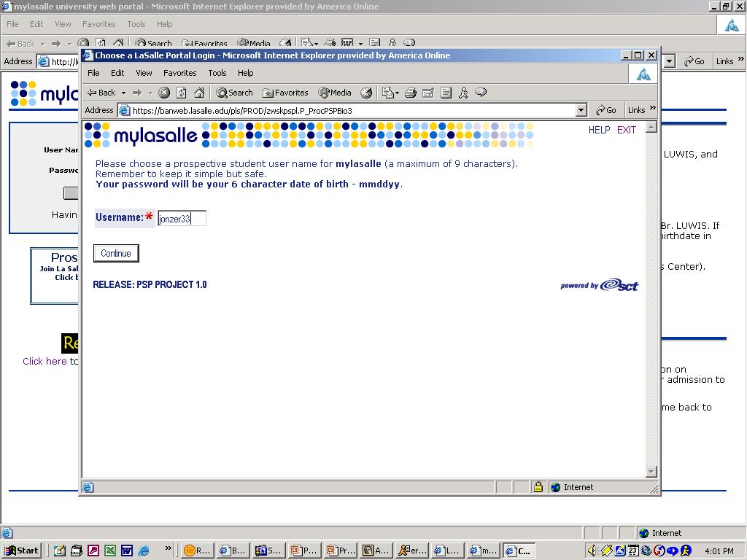
Task: Click the system clock showing 4:01 PM
Action: click(x=719, y=551)
